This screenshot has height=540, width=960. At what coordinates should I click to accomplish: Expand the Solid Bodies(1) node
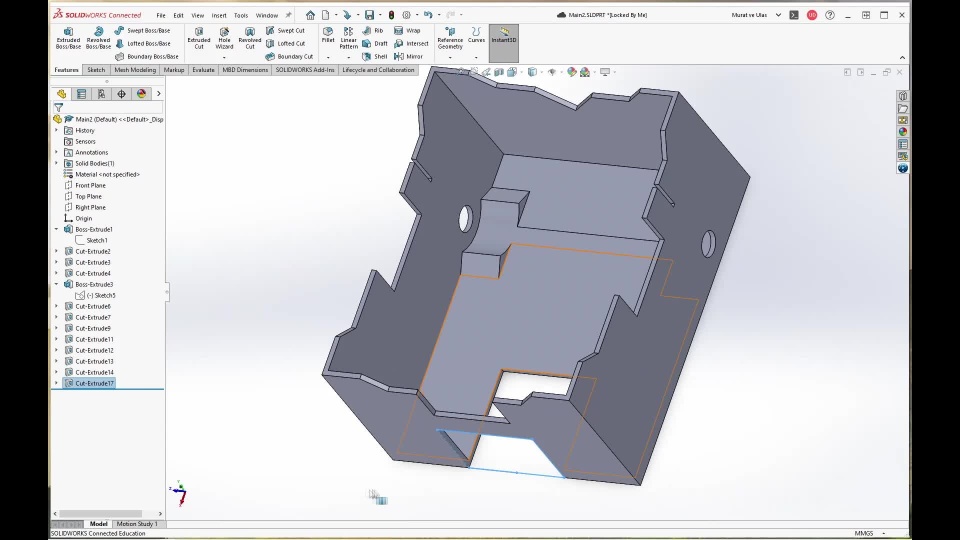click(56, 163)
